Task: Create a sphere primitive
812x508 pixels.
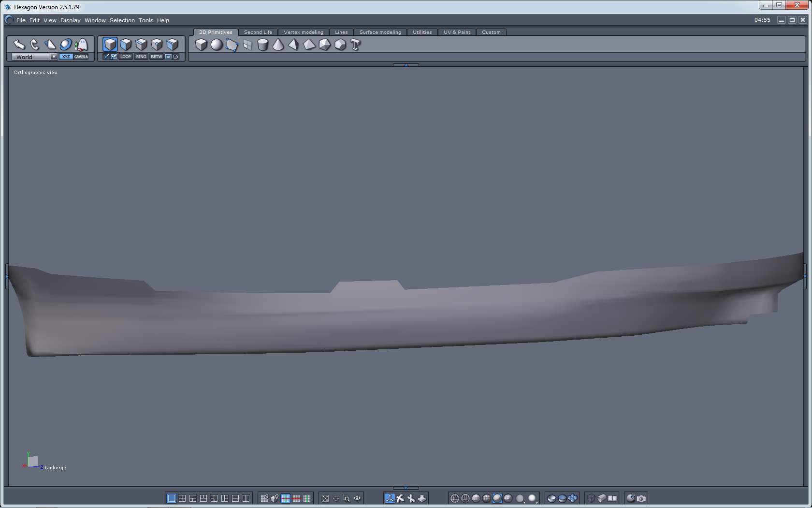Action: coord(217,45)
